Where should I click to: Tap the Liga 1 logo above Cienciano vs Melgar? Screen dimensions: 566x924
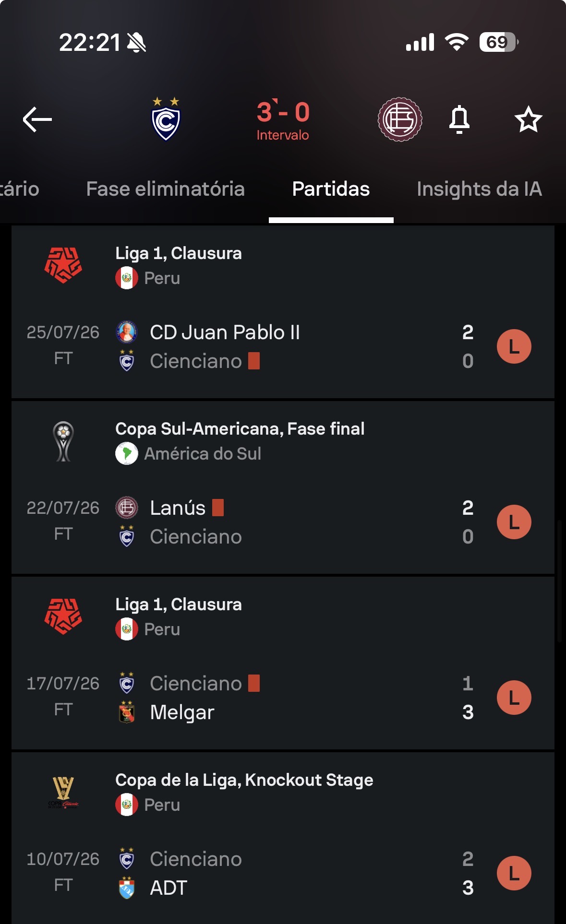[x=63, y=616]
